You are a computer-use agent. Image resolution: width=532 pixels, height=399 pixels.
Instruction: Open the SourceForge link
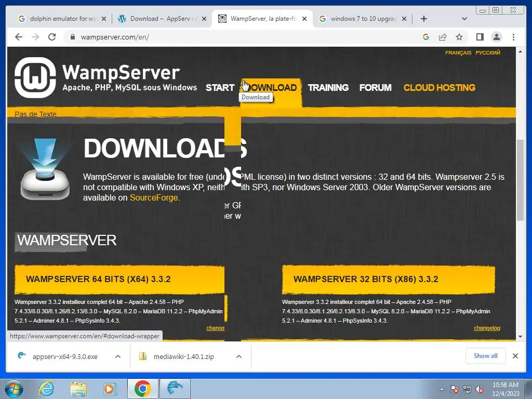click(x=154, y=198)
